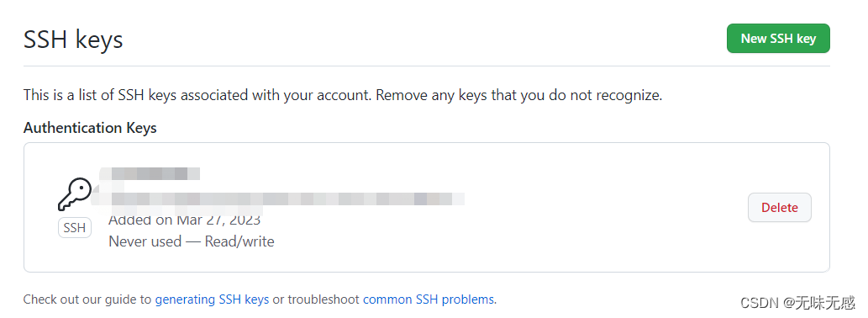Click the SSH badge under the key icon

click(x=75, y=228)
